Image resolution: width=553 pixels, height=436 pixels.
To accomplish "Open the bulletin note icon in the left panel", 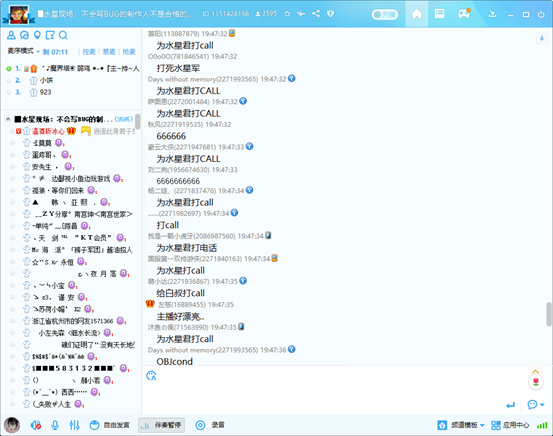I will tap(50, 35).
